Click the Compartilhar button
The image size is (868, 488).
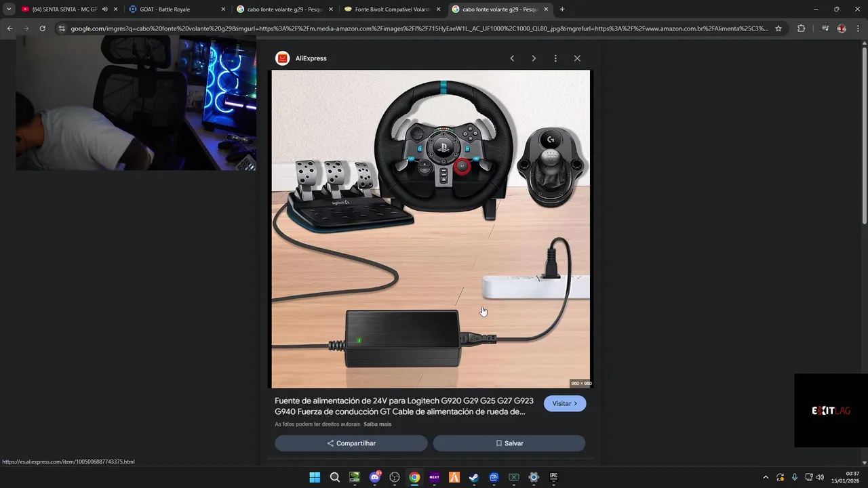(351, 443)
